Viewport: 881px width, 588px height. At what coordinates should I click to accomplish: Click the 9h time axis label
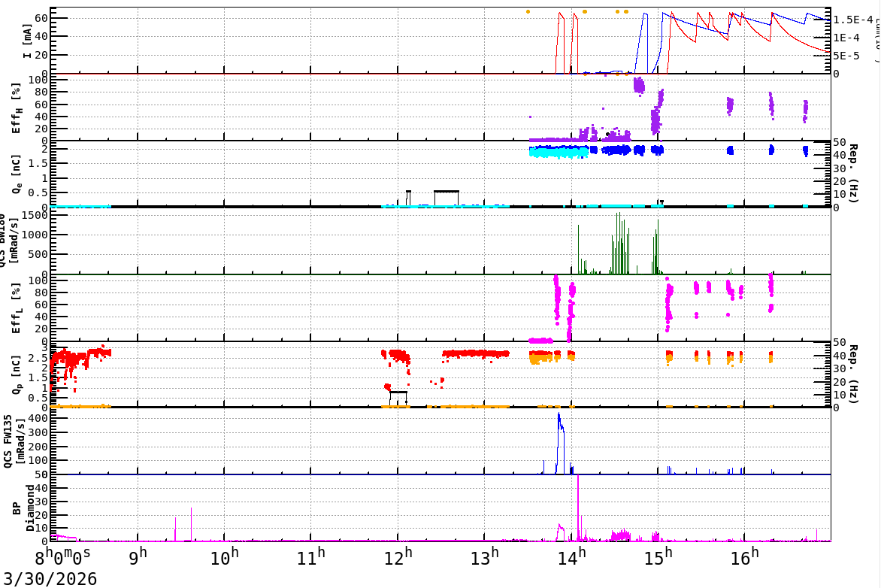click(x=138, y=557)
